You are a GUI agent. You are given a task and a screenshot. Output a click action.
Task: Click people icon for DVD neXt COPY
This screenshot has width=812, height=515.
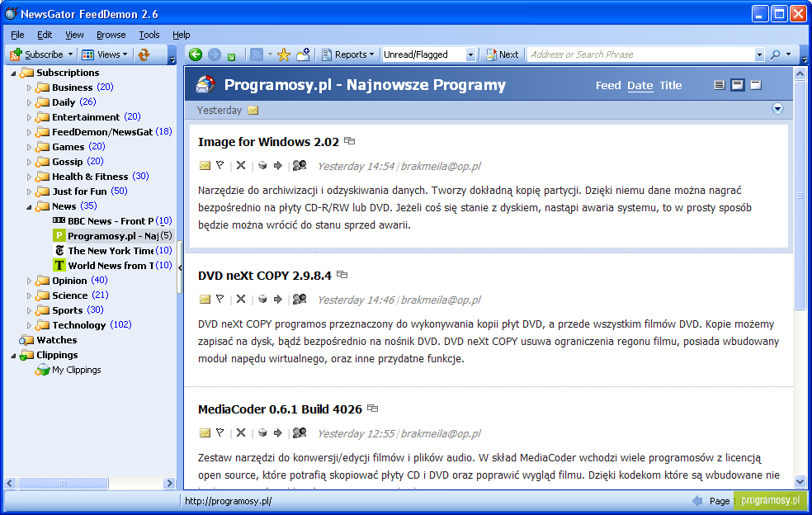(x=300, y=299)
